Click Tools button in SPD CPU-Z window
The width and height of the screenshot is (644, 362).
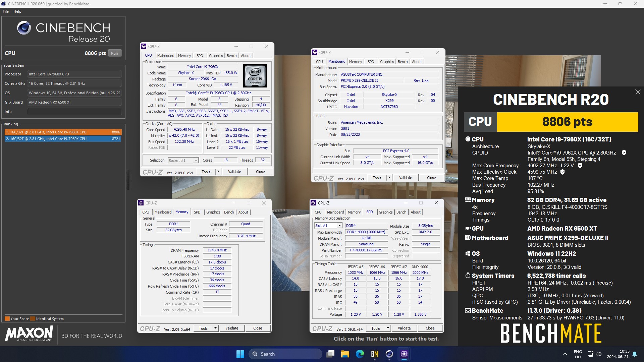click(376, 328)
